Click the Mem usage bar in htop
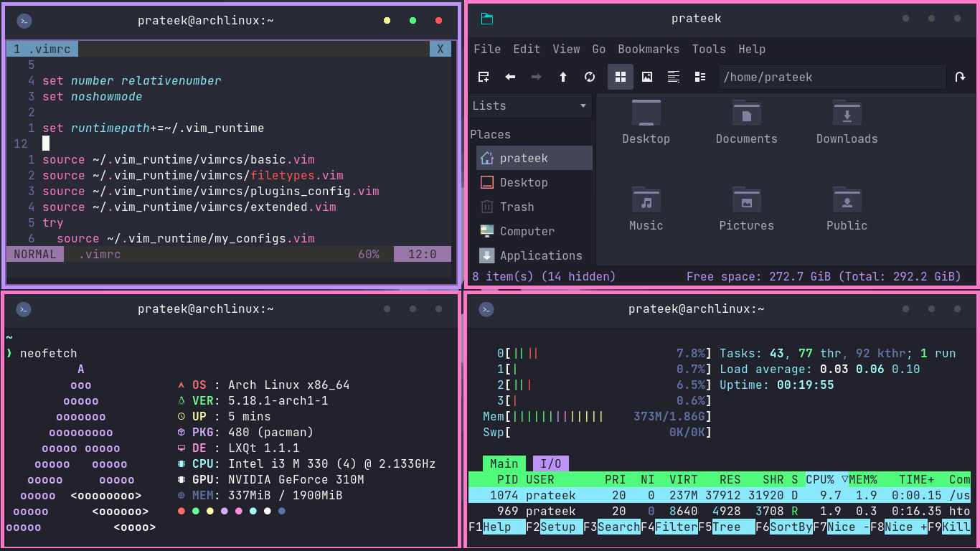This screenshot has height=551, width=980. (x=597, y=416)
